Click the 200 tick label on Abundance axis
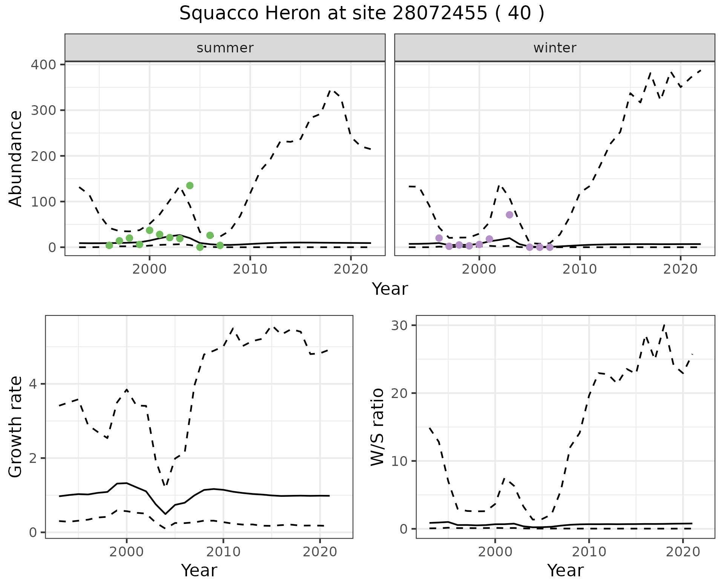724x588 pixels. click(43, 156)
